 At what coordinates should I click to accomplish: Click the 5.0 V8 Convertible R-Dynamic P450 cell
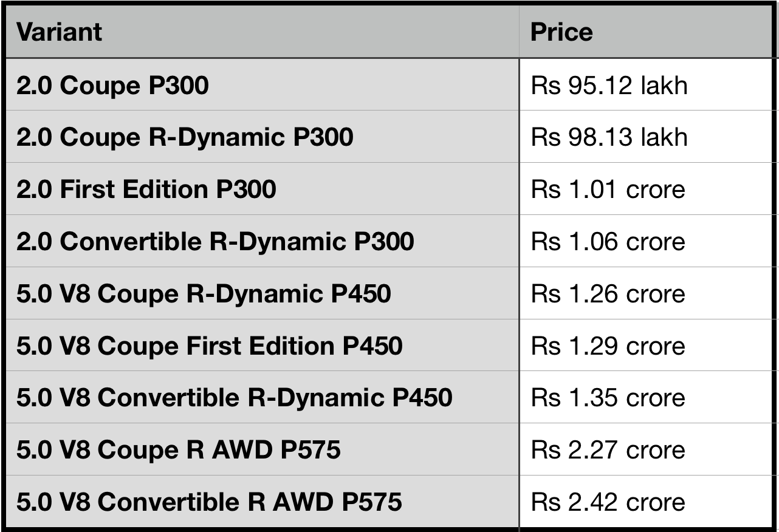tap(234, 398)
